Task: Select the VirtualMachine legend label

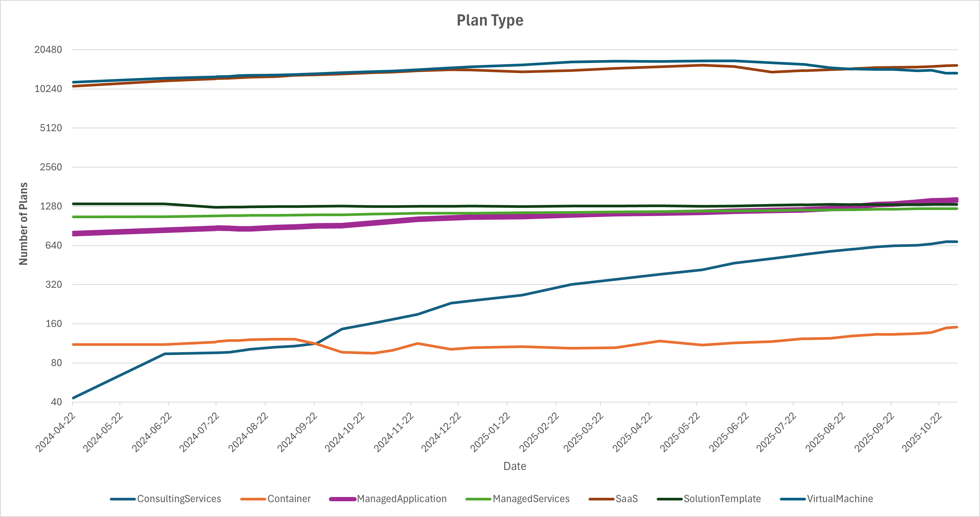Action: pos(840,499)
